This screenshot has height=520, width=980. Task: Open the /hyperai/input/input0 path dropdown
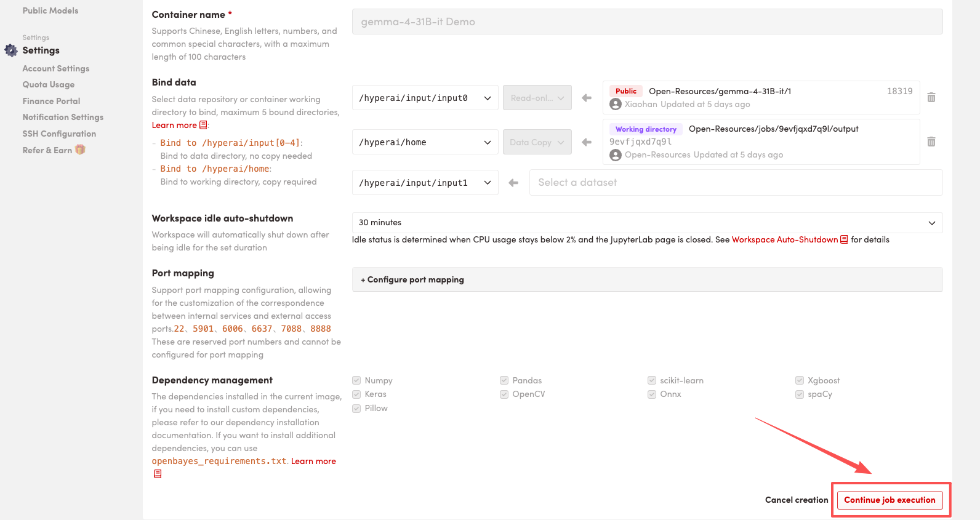coord(425,98)
